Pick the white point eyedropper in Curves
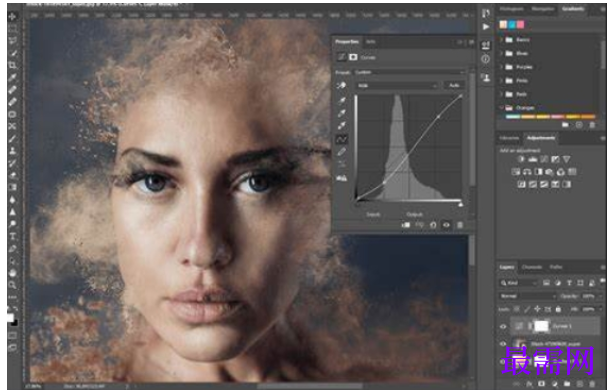The width and height of the screenshot is (613, 392). [x=342, y=126]
